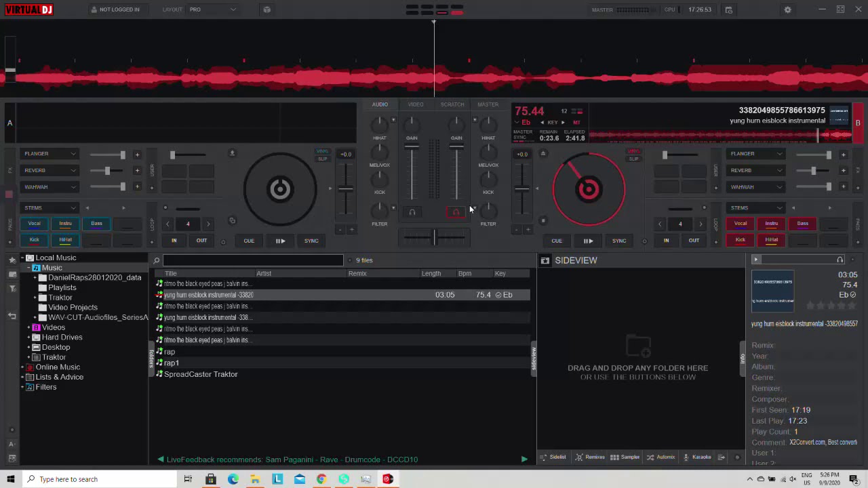Click the left deck clone icon

pyautogui.click(x=232, y=220)
